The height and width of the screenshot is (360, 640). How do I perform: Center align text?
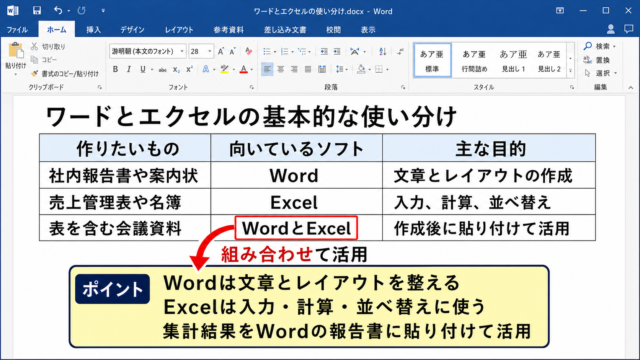pos(280,69)
